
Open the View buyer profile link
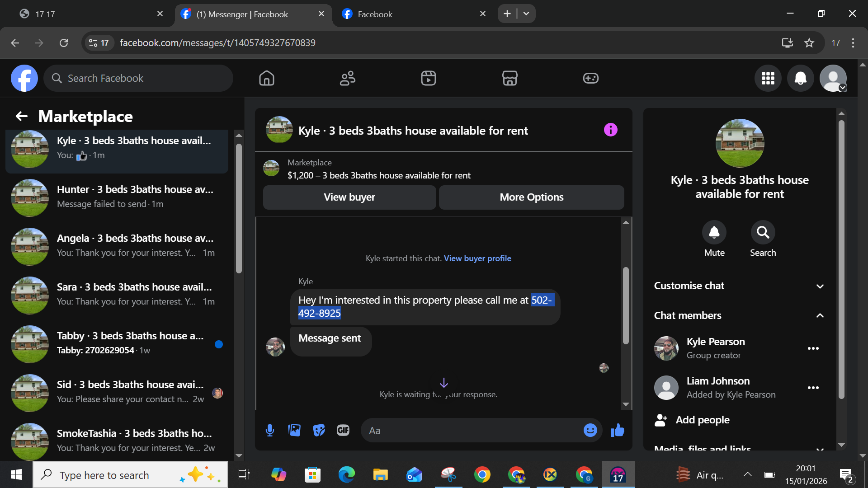[x=477, y=258]
